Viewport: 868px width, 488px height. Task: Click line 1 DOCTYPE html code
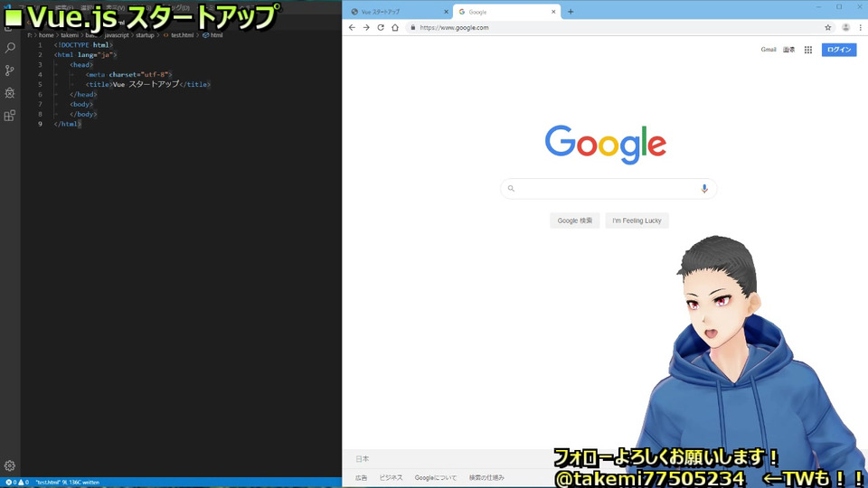tap(83, 45)
